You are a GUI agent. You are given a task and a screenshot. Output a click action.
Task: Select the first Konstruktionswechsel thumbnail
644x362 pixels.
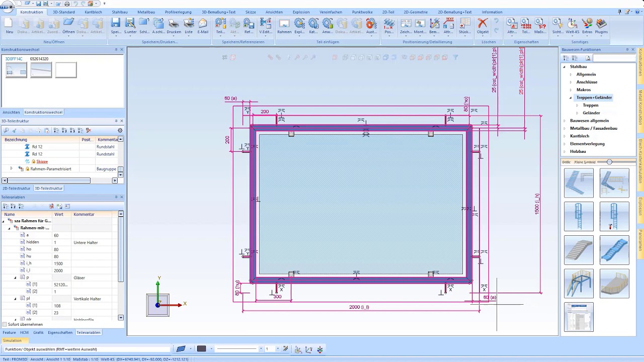pos(16,71)
